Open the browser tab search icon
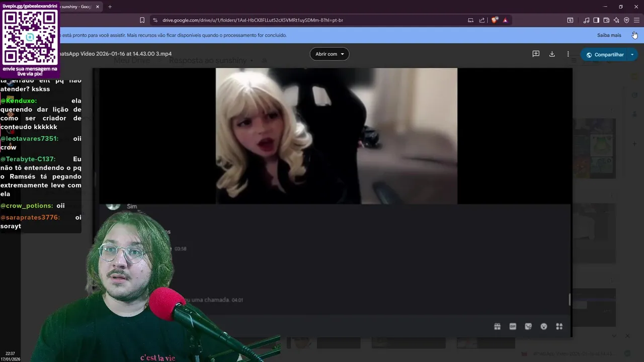 (x=570, y=20)
